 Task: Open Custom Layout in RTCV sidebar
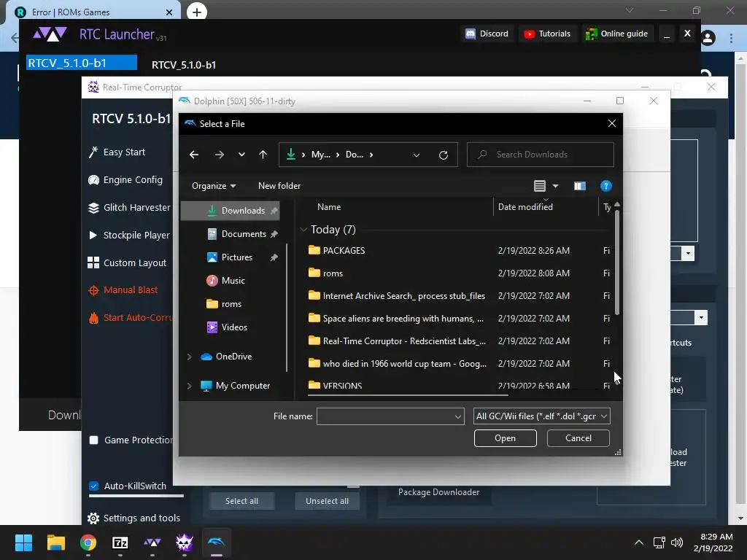[127, 262]
